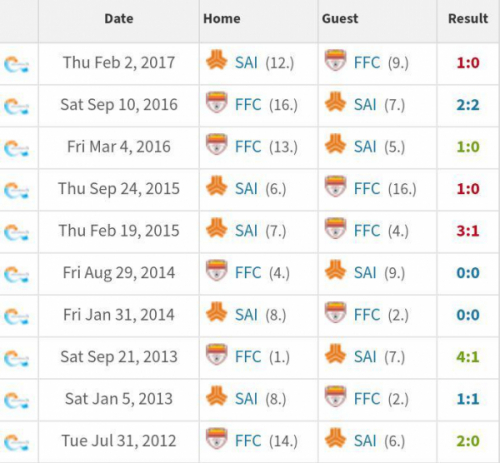The height and width of the screenshot is (463, 500).
Task: Open FFC guest team link on Jan 31, 2014
Action: [367, 315]
